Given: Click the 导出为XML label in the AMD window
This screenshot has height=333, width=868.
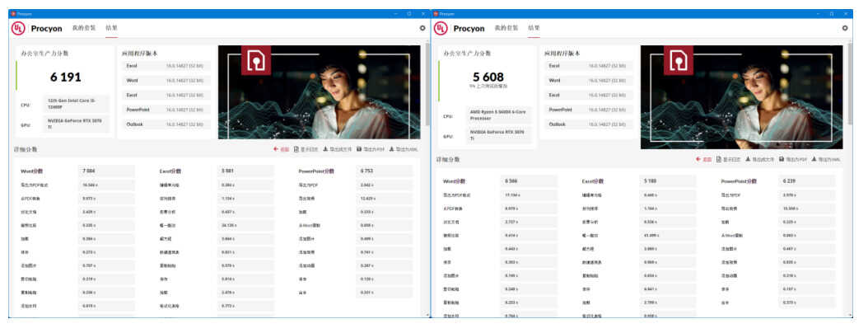Looking at the screenshot, I should (x=829, y=160).
